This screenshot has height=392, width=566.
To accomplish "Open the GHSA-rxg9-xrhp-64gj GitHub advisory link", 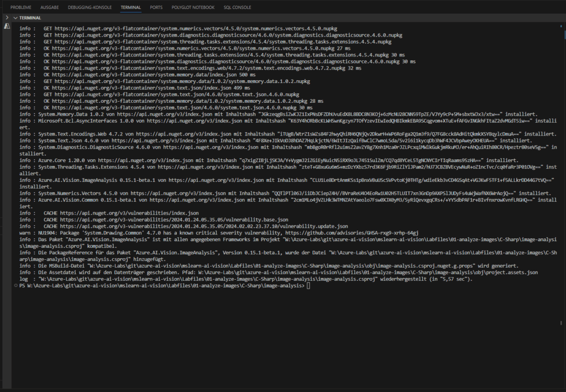I will pyautogui.click(x=352, y=233).
